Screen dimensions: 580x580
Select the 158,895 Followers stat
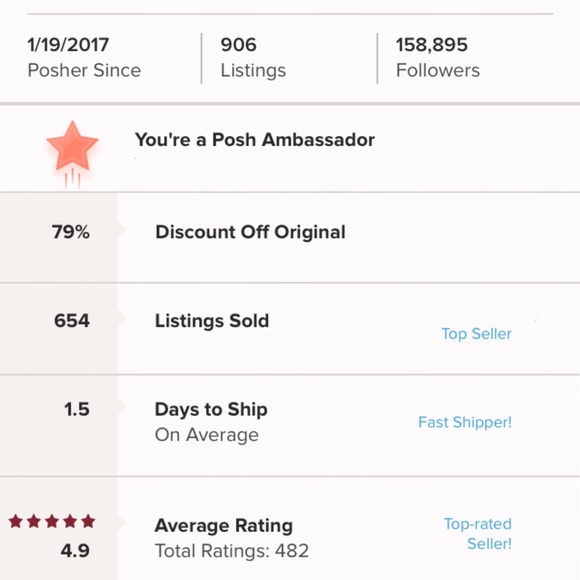click(438, 57)
